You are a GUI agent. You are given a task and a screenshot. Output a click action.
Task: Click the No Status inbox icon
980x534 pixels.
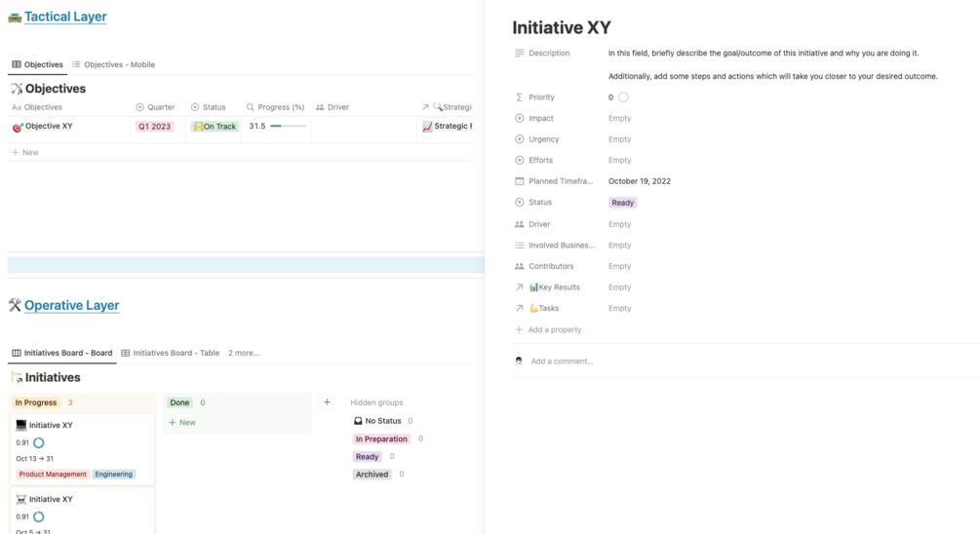(358, 421)
